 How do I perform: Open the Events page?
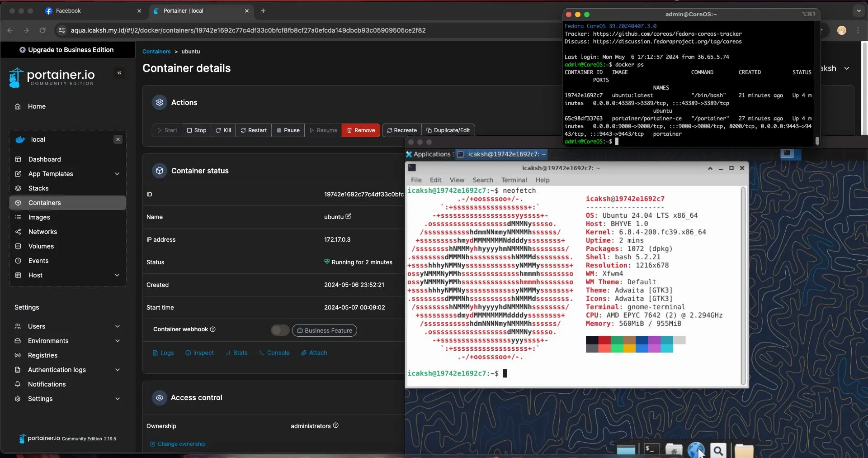tap(38, 261)
